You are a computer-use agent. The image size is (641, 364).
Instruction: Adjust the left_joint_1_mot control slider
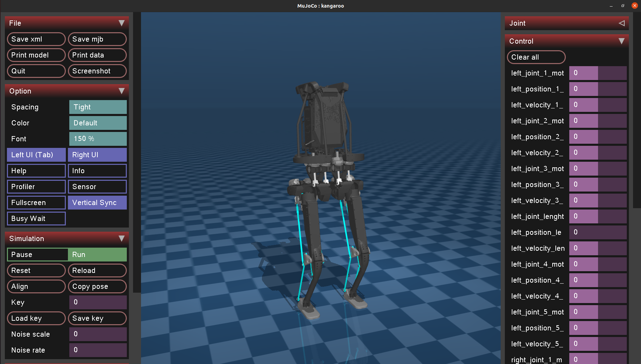(x=598, y=73)
